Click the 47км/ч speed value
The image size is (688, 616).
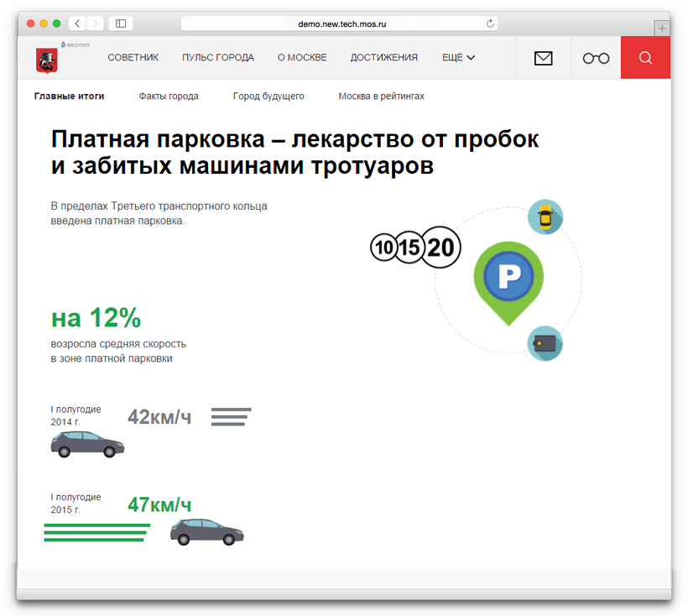[x=159, y=504]
